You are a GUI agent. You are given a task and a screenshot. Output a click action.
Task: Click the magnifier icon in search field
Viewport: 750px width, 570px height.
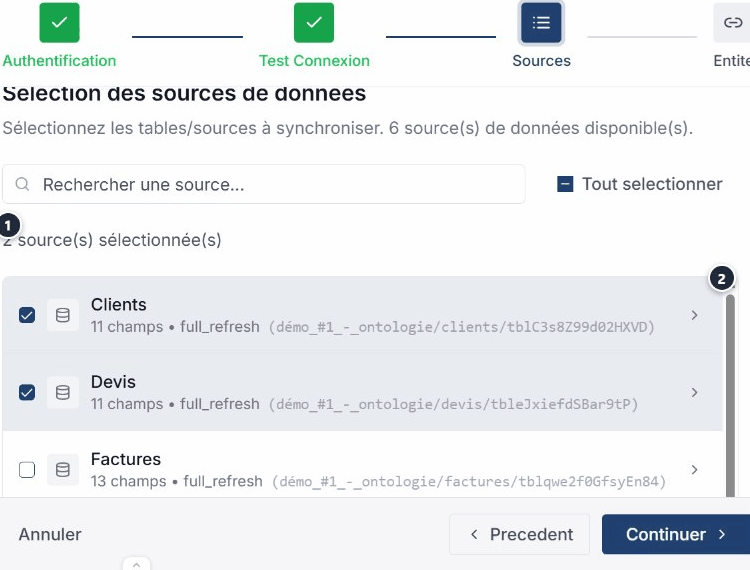click(x=23, y=185)
